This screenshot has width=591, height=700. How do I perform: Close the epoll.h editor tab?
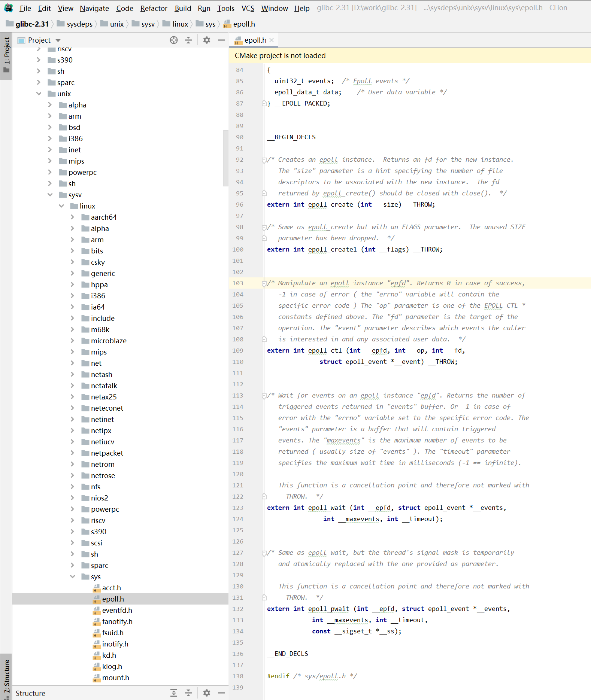[x=272, y=40]
